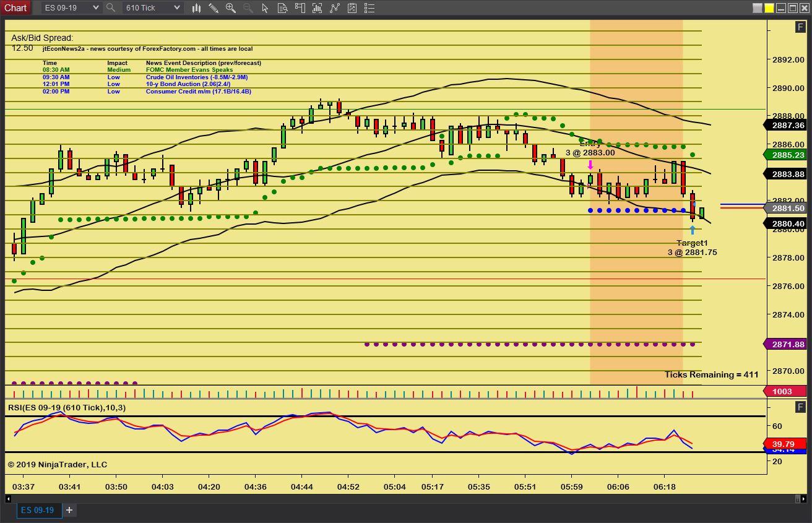Click the 'Ask/Bid Spread:' label
This screenshot has width=812, height=523.
pos(42,38)
